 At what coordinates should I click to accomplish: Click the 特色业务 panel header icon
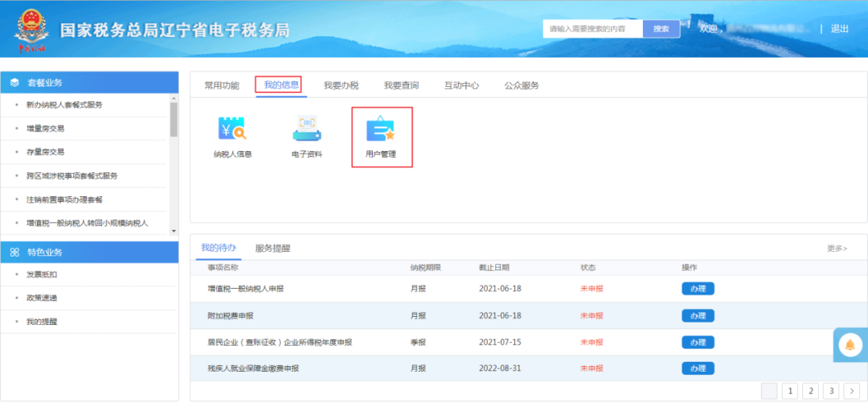click(14, 253)
